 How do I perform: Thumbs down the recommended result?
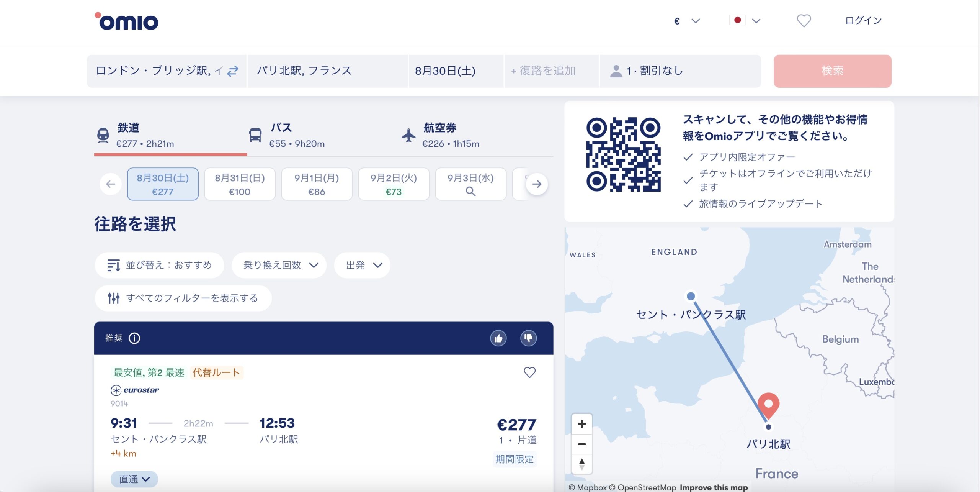pos(528,338)
